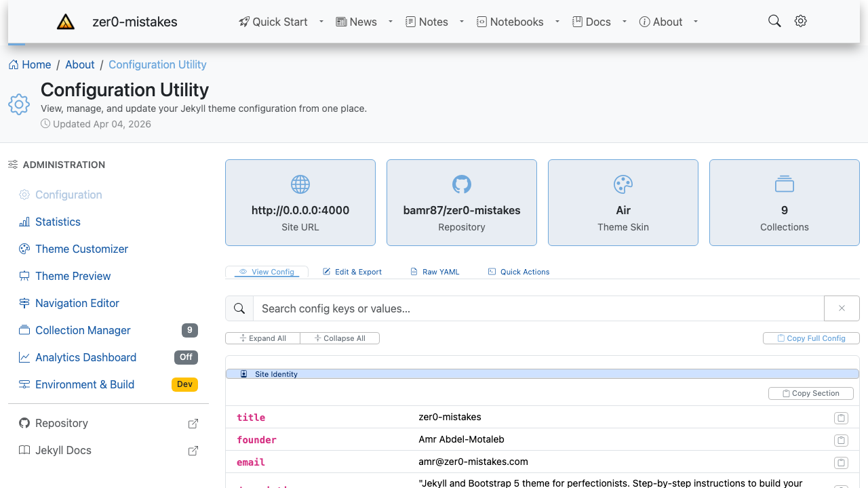Viewport: 868px width, 488px height.
Task: Click the http://0.0.0.0:4000 site URL text
Action: pos(300,210)
